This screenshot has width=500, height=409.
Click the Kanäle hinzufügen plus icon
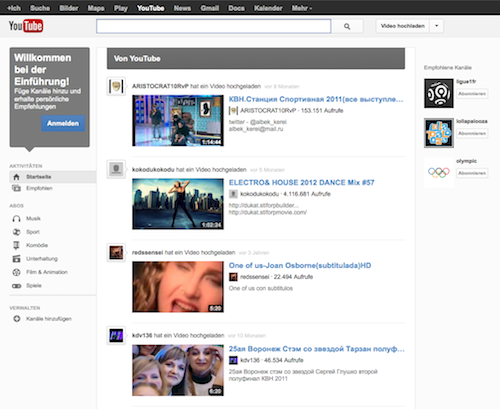16,319
